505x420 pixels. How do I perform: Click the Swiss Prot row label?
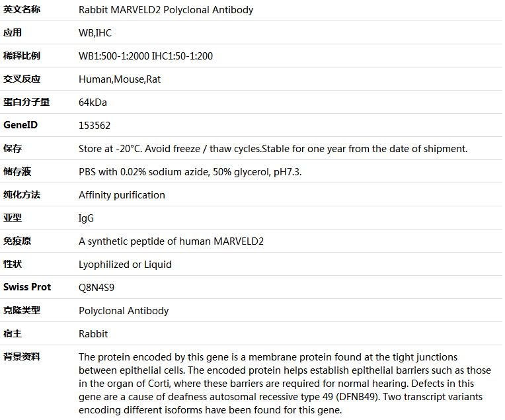tap(27, 287)
